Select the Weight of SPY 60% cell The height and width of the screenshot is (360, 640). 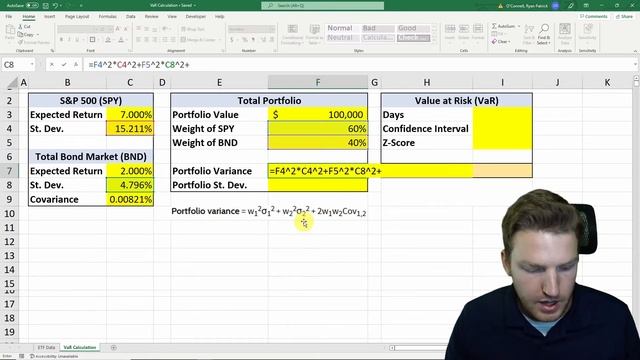318,129
